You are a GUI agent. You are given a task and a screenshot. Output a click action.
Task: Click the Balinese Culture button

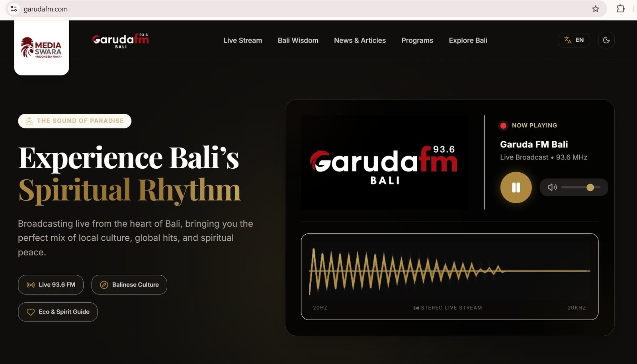(129, 284)
